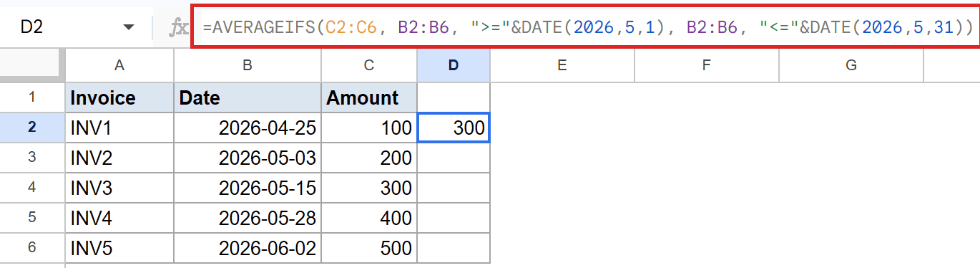
Task: Select the amount cell 500
Action: [x=369, y=248]
